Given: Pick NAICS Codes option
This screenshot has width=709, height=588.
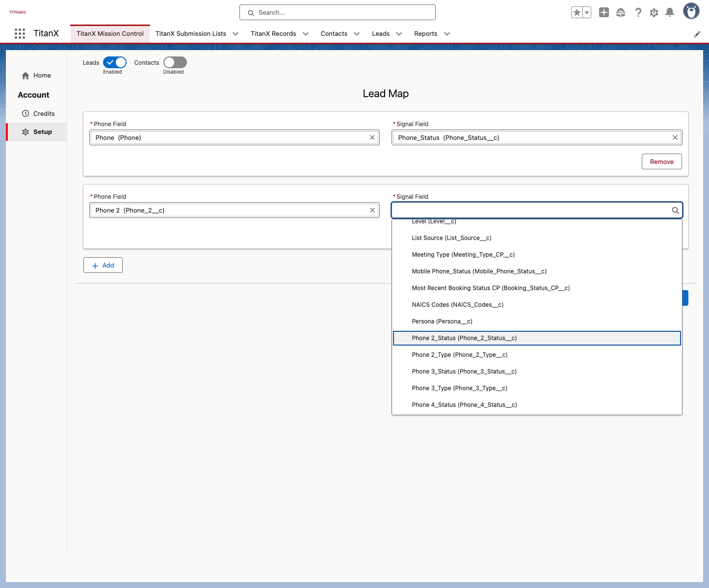Looking at the screenshot, I should click(x=537, y=305).
